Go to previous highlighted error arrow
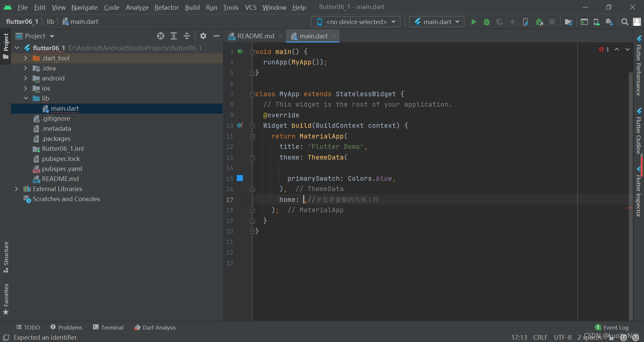The height and width of the screenshot is (342, 644). coord(617,49)
